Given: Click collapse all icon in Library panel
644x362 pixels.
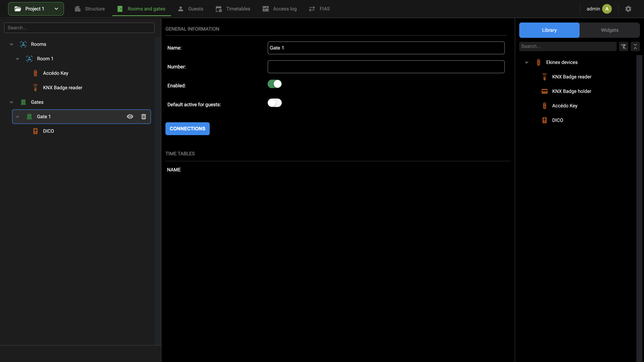Looking at the screenshot, I should 635,46.
